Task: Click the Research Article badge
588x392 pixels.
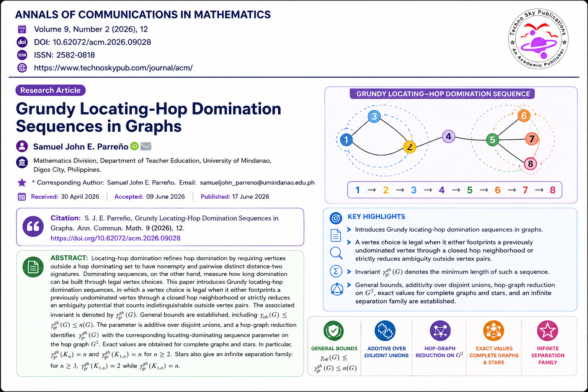Action: point(51,90)
